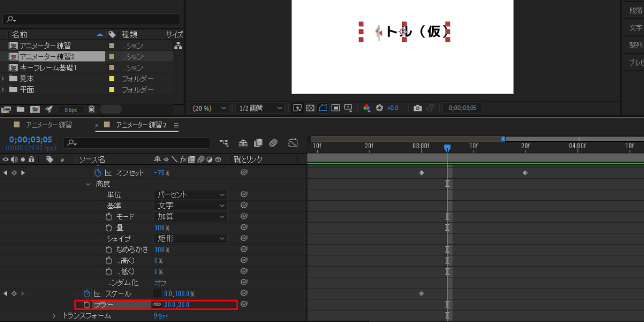The height and width of the screenshot is (322, 644).
Task: Open the 整列 panel
Action: tap(636, 46)
